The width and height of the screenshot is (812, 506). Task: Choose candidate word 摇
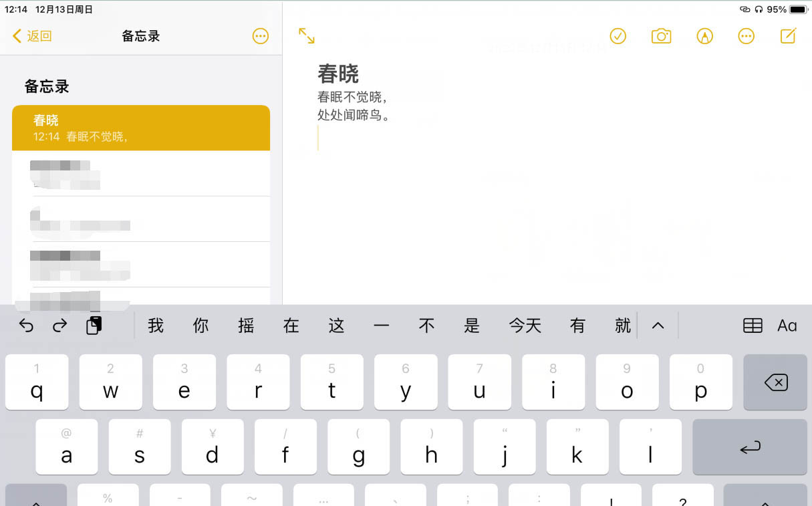246,326
